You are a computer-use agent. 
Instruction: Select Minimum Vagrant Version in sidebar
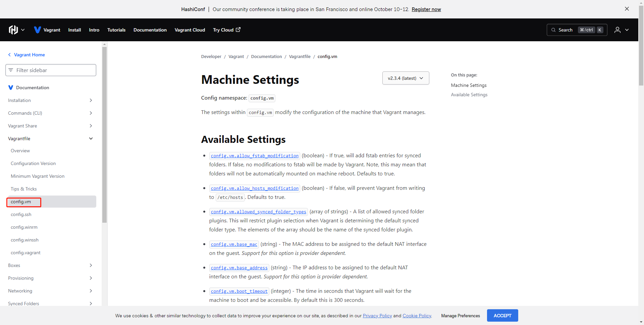(38, 176)
